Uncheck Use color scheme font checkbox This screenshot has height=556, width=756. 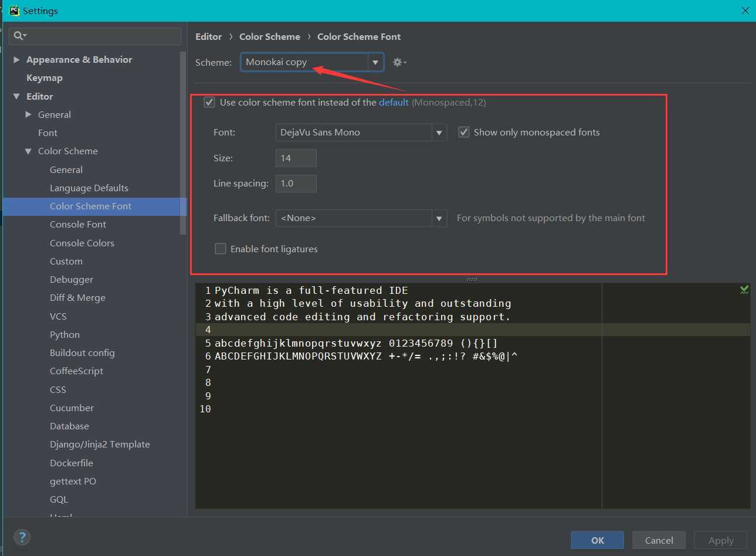[x=209, y=103]
